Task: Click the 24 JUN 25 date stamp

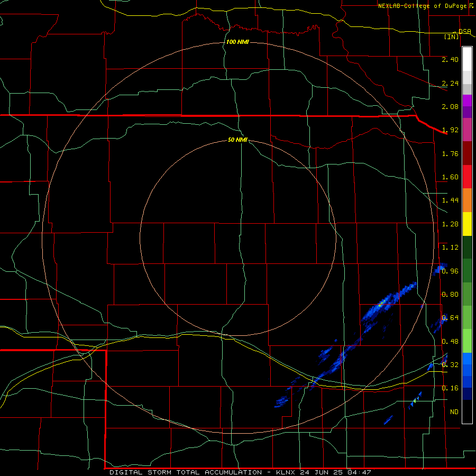Action: click(x=322, y=472)
